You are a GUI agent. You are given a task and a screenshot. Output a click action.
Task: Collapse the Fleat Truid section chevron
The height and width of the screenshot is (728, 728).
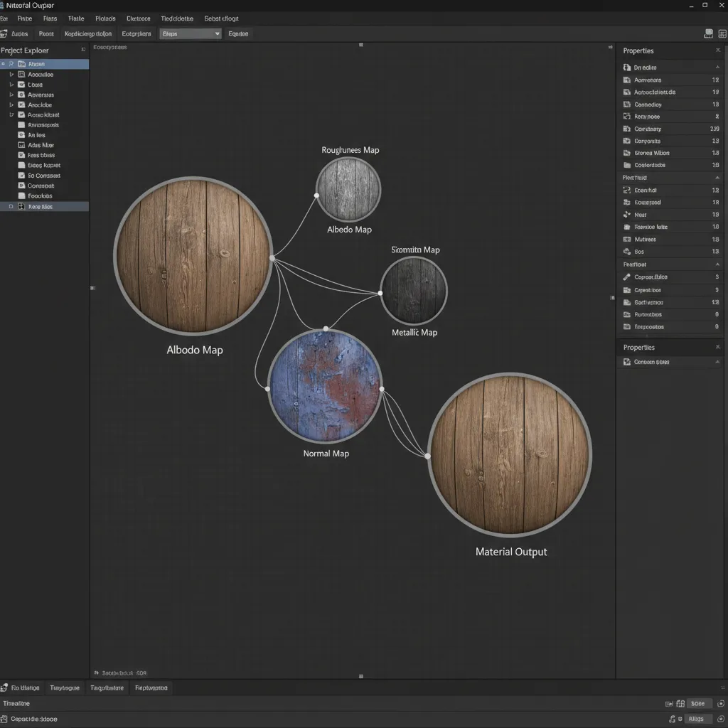pyautogui.click(x=718, y=178)
